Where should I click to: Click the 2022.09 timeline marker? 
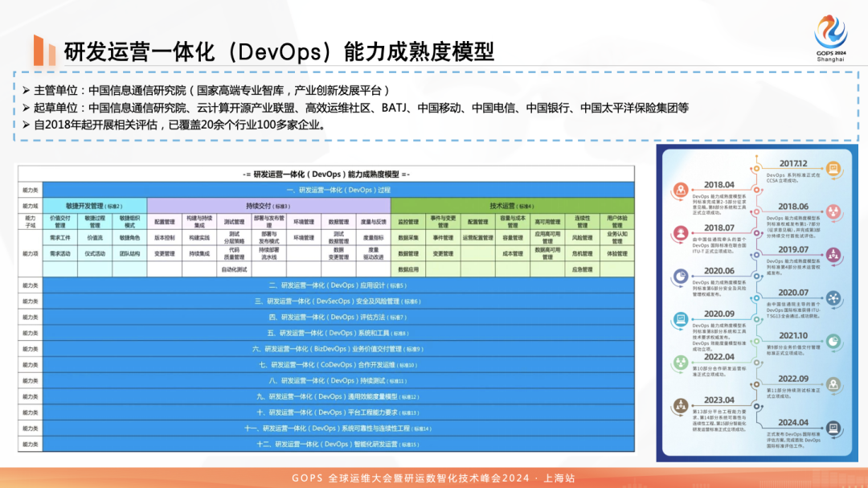click(x=796, y=378)
